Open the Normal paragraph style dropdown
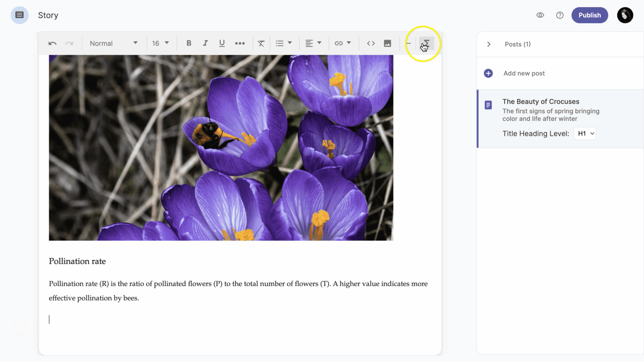644x362 pixels. click(x=114, y=43)
